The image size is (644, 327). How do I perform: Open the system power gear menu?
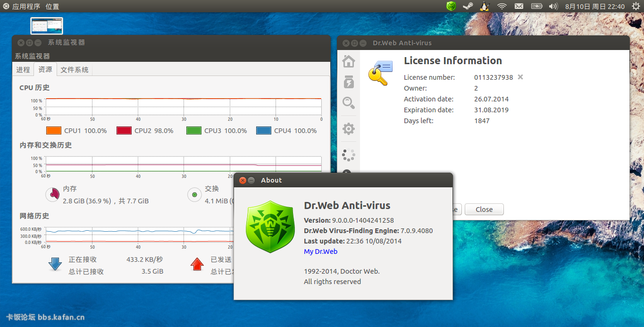click(636, 6)
